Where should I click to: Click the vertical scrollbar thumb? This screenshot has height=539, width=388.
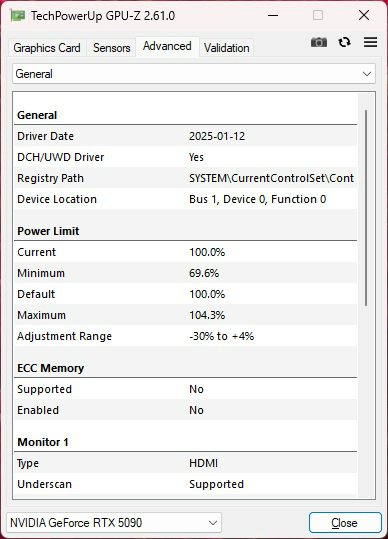click(366, 208)
